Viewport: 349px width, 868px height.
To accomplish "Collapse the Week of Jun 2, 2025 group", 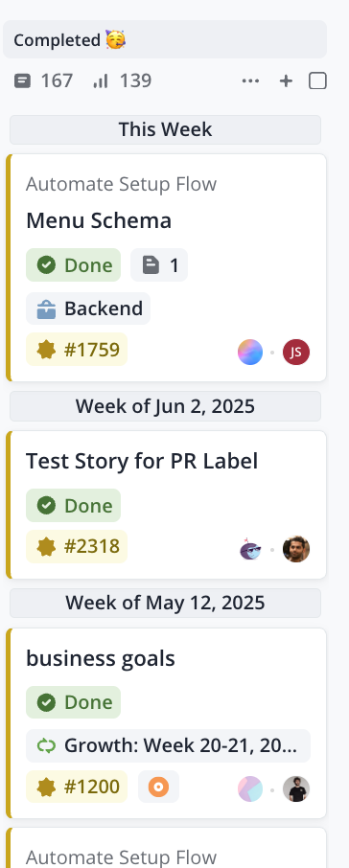I will (x=165, y=406).
